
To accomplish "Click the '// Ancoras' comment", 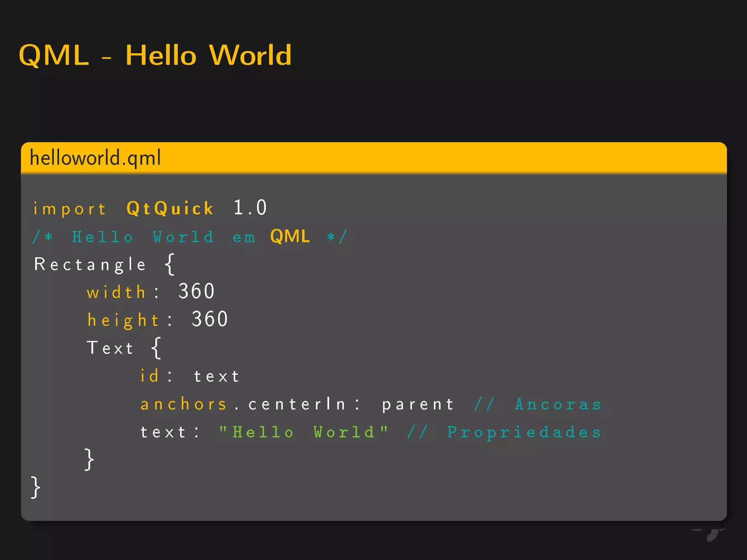I will click(x=537, y=404).
